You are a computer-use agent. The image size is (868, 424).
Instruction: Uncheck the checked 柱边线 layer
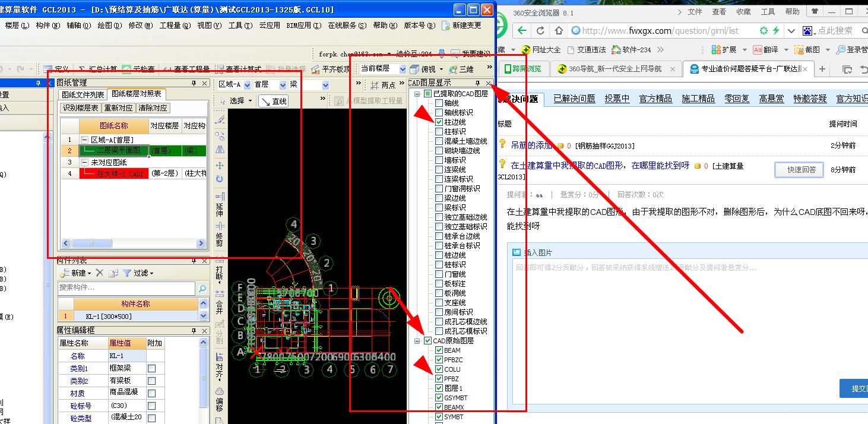tap(439, 122)
